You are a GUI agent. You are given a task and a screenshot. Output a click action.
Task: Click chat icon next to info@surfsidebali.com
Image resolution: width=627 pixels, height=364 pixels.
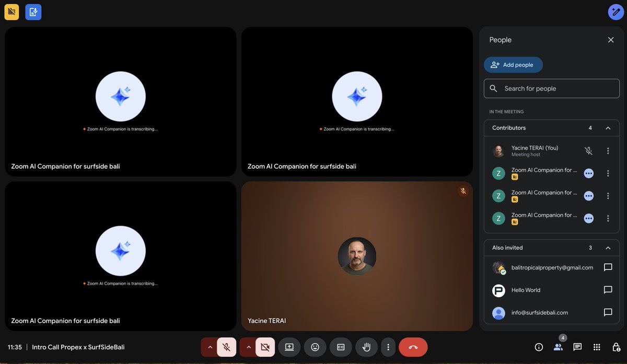click(608, 312)
